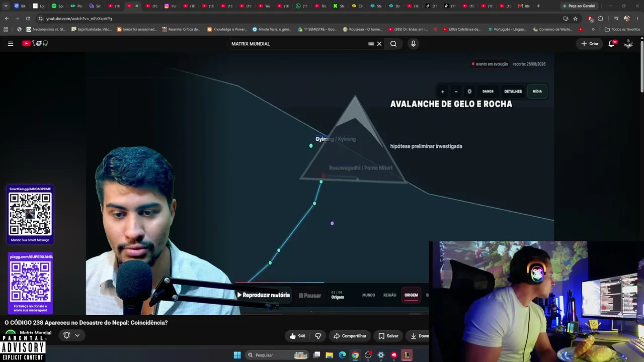Open the YouTube guide hamburger menu

pos(10,44)
